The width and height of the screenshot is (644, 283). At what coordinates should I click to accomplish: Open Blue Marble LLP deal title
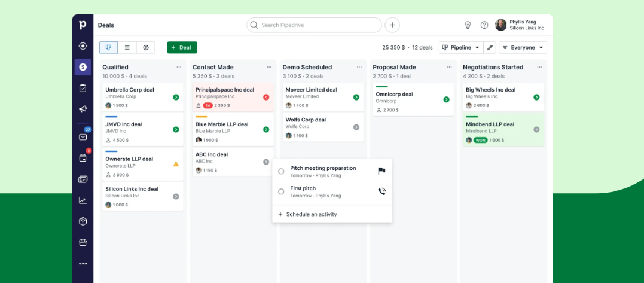[x=222, y=124]
